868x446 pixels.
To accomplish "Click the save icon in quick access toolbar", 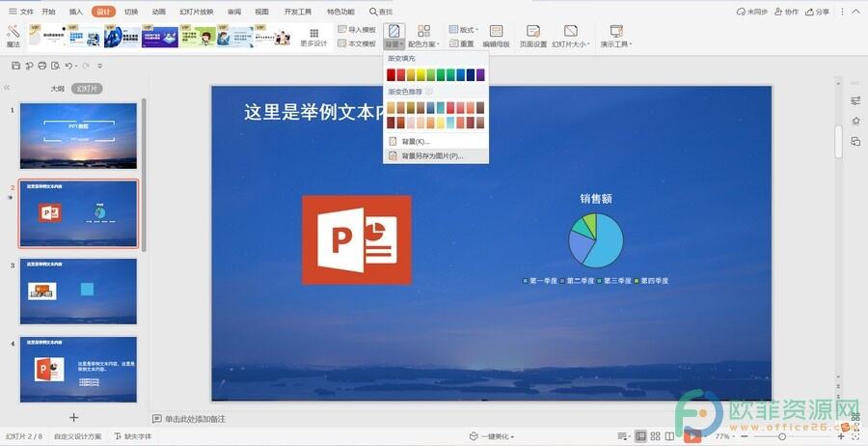I will coord(15,66).
